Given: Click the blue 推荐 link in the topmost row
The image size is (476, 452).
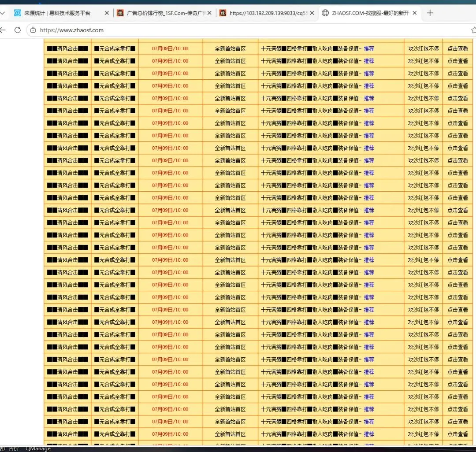Looking at the screenshot, I should coord(368,48).
